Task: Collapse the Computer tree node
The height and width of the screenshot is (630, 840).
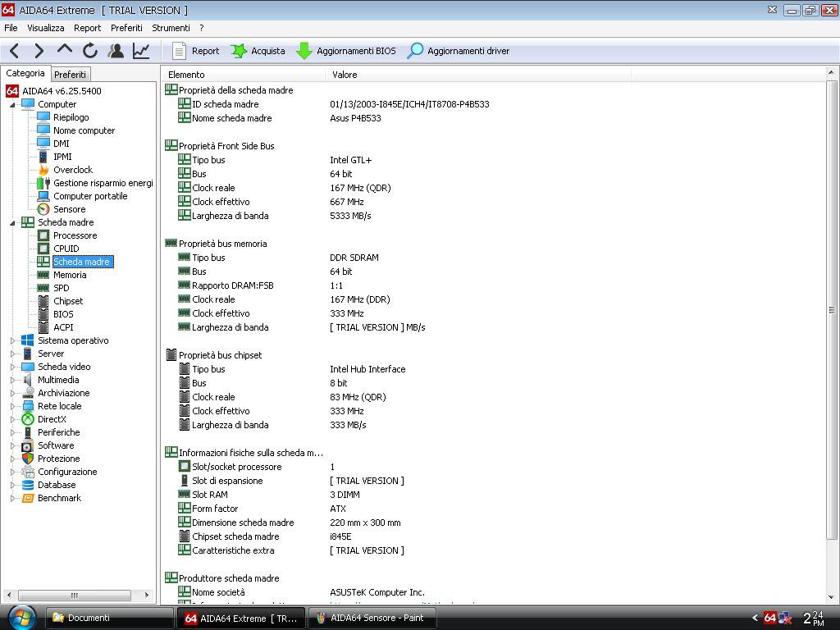Action: (x=12, y=104)
